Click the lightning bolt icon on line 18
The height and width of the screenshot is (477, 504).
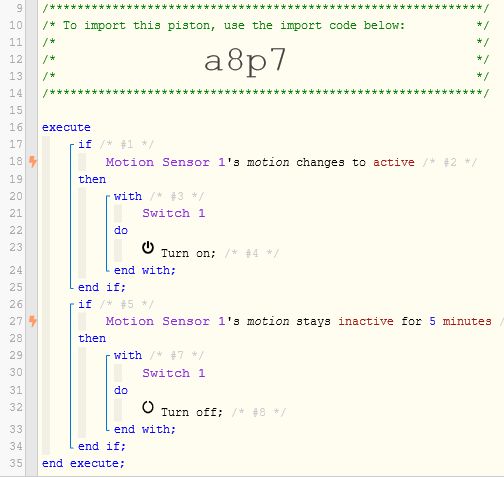click(x=32, y=162)
